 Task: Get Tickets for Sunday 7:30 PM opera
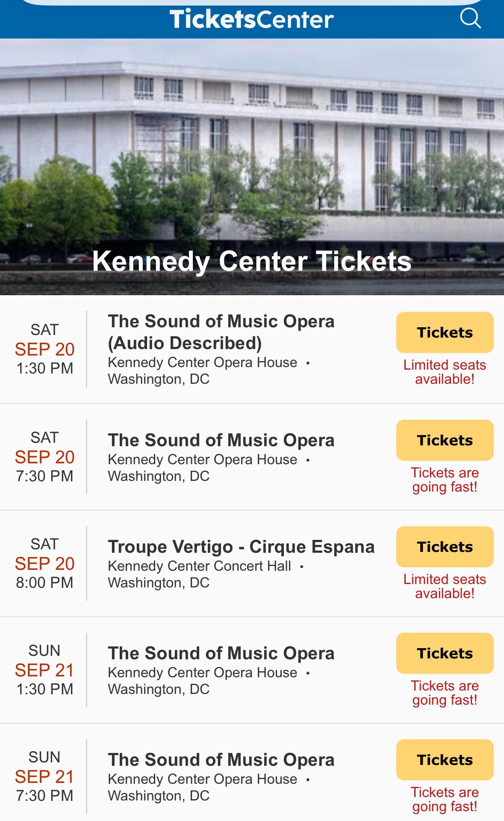(445, 760)
